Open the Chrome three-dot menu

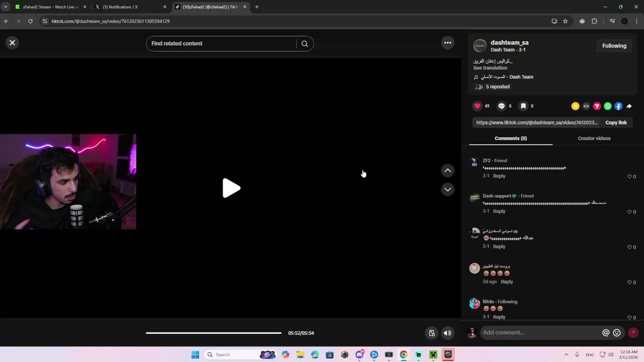pos(637,21)
